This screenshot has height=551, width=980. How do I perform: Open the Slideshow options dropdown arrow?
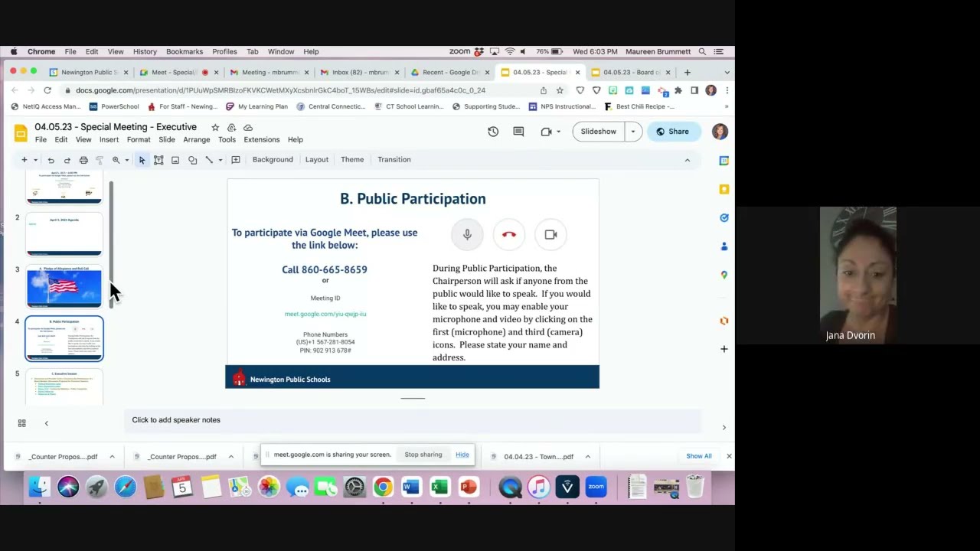pyautogui.click(x=632, y=132)
